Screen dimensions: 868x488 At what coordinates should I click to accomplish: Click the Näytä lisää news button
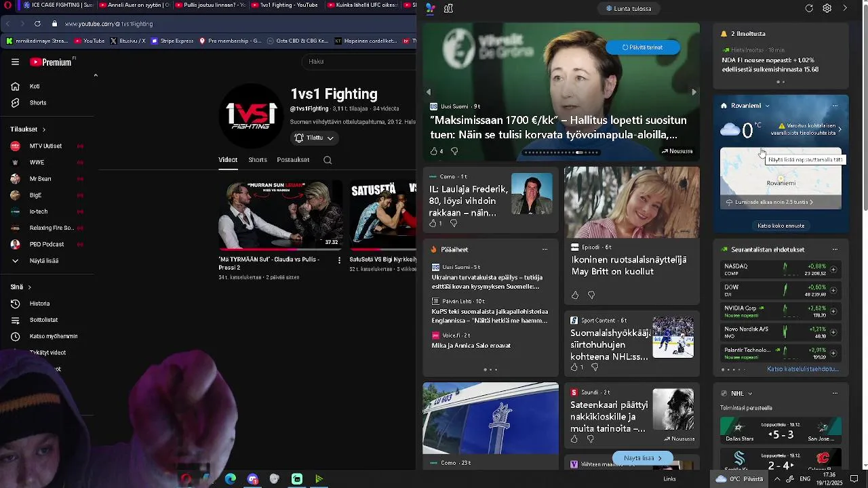642,458
